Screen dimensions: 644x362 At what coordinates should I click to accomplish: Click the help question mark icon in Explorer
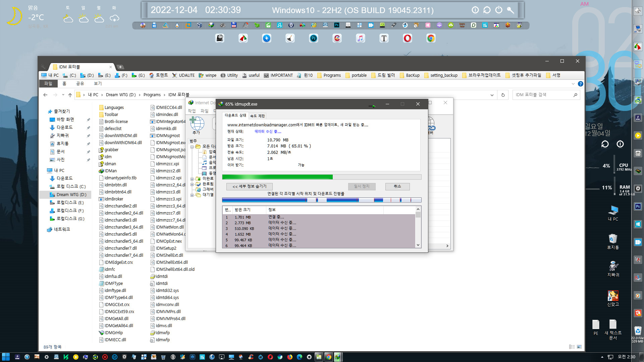[580, 84]
